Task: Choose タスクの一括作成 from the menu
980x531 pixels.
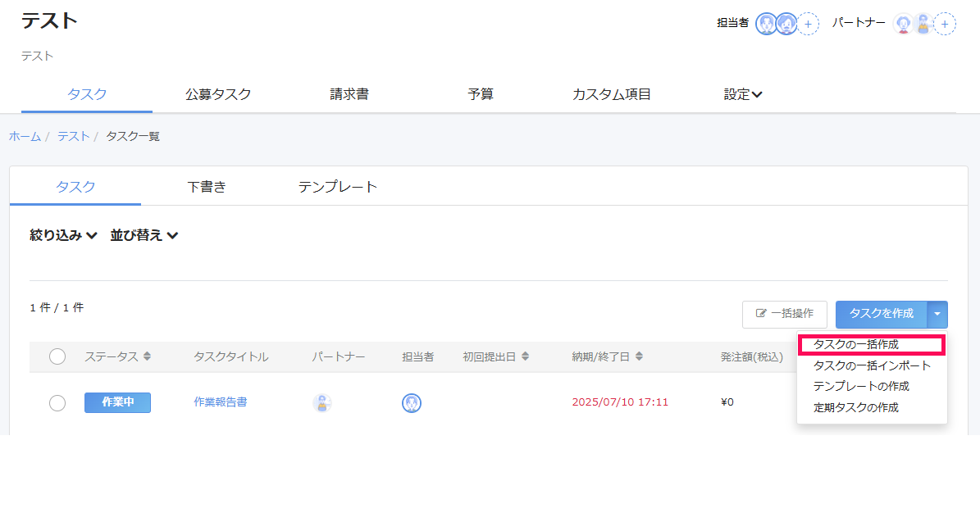Action: (x=872, y=344)
